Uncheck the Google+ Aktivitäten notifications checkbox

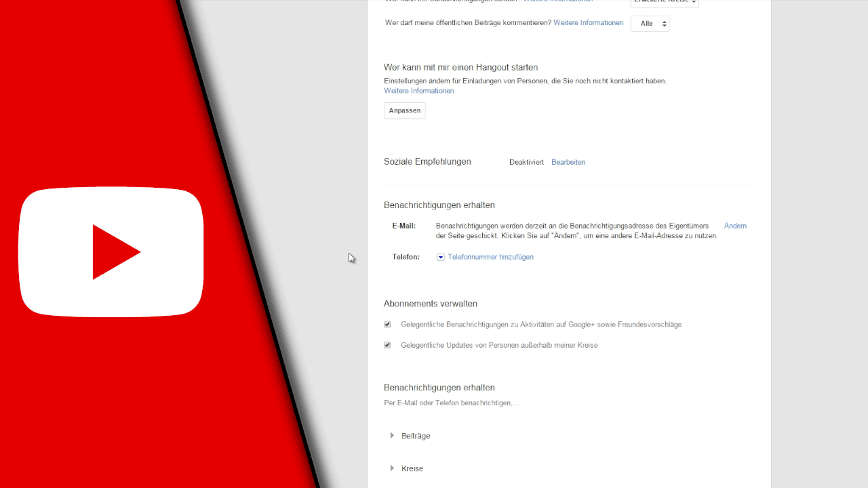387,324
